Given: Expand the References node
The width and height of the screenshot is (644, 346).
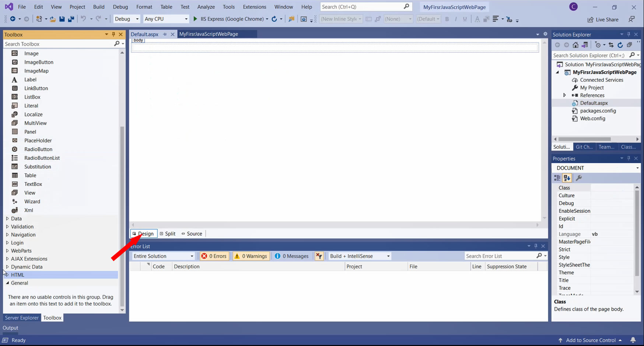Looking at the screenshot, I should click(x=564, y=95).
